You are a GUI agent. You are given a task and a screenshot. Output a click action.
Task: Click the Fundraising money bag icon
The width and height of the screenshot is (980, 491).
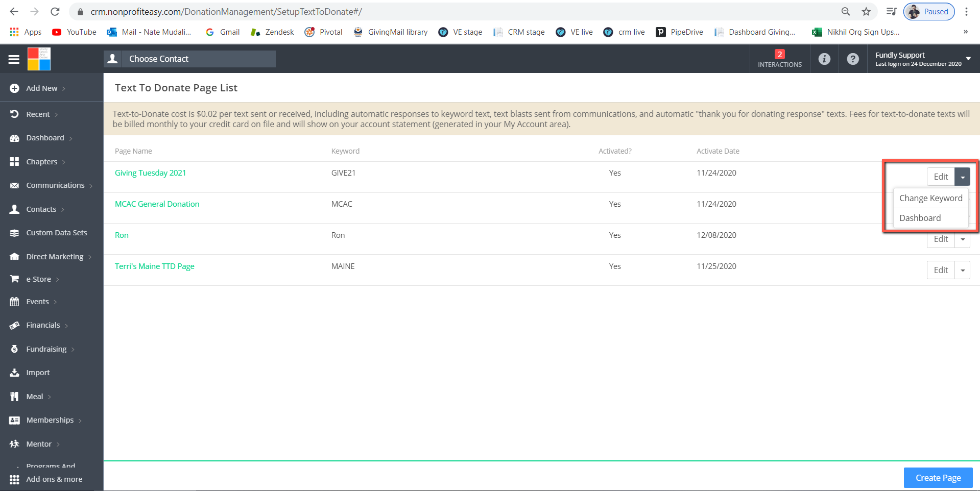coord(14,349)
